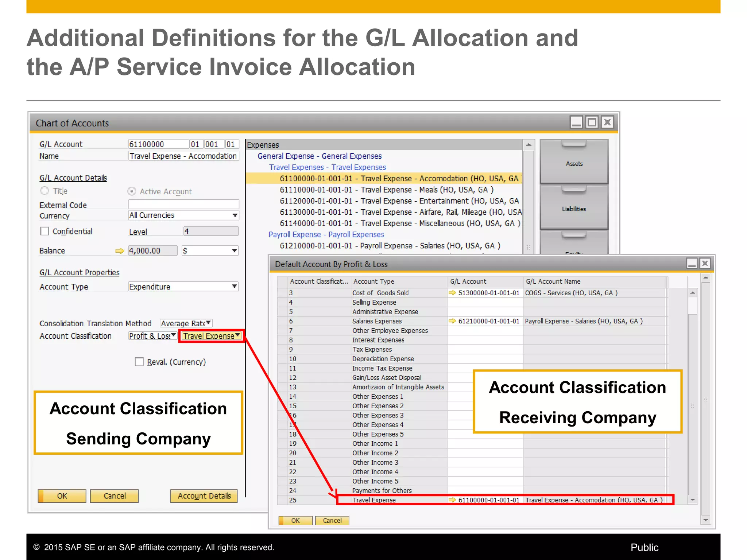Select the Salaries Expenses row
The image size is (747, 560).
[472, 321]
